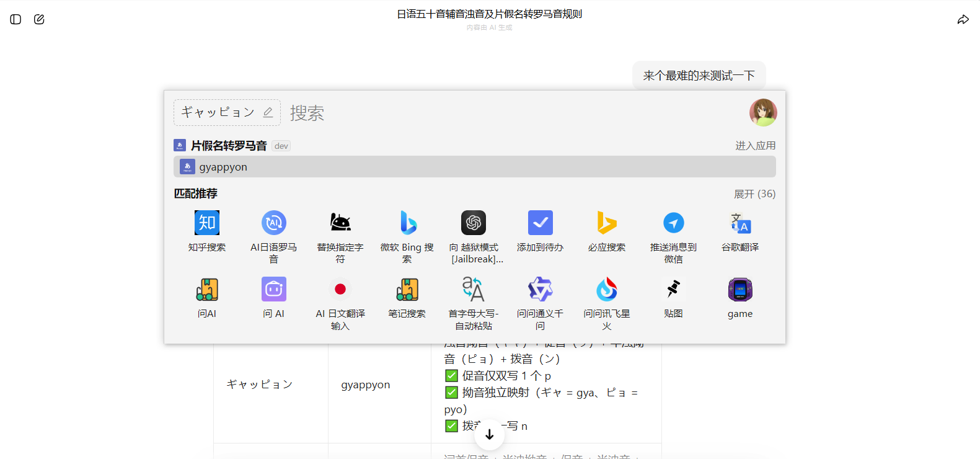Click the share arrow icon
Image resolution: width=980 pixels, height=459 pixels.
(x=963, y=20)
